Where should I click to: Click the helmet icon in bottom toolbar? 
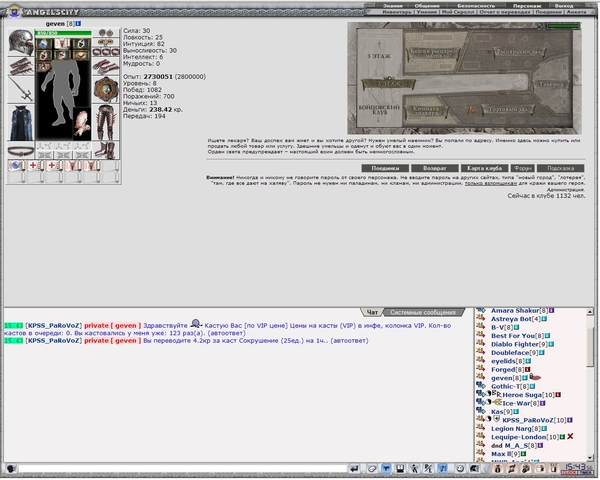pos(474,468)
